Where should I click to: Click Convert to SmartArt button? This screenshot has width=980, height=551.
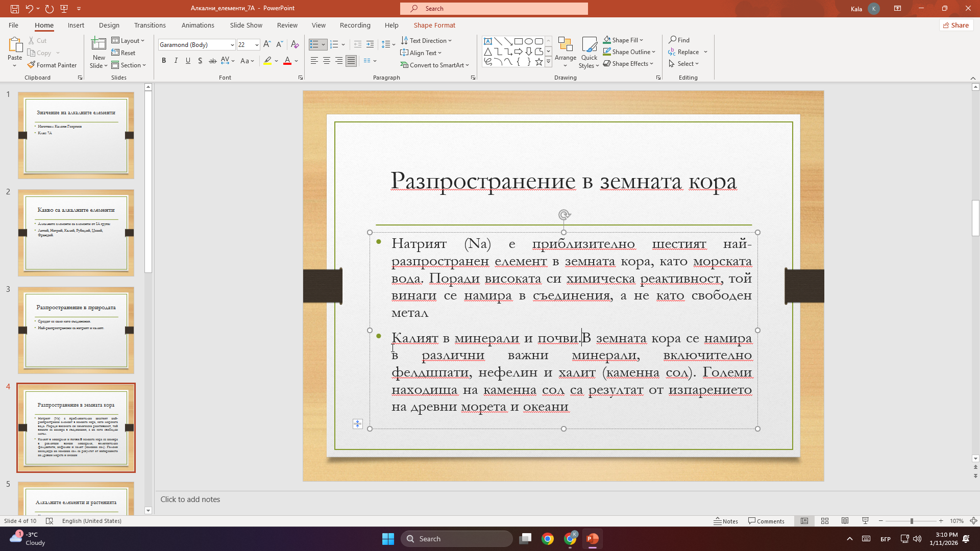(x=435, y=65)
